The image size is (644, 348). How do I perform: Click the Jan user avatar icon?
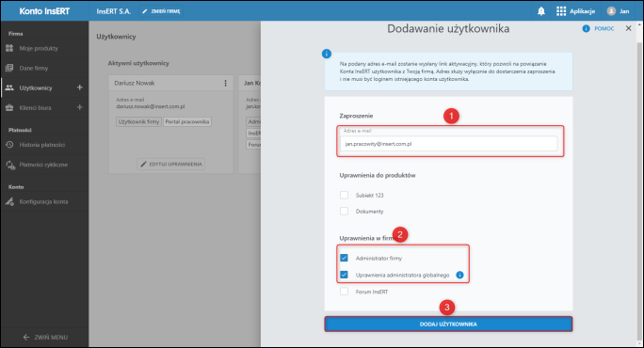pos(611,11)
